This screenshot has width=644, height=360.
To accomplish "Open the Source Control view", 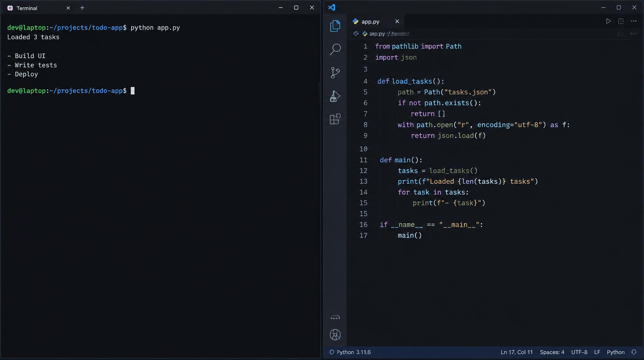I will click(x=335, y=72).
